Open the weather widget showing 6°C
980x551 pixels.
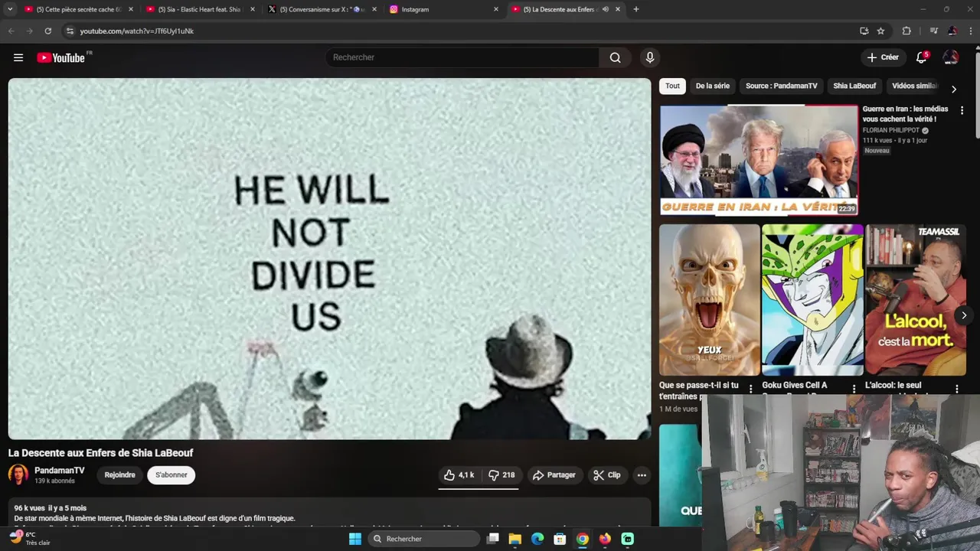31,539
